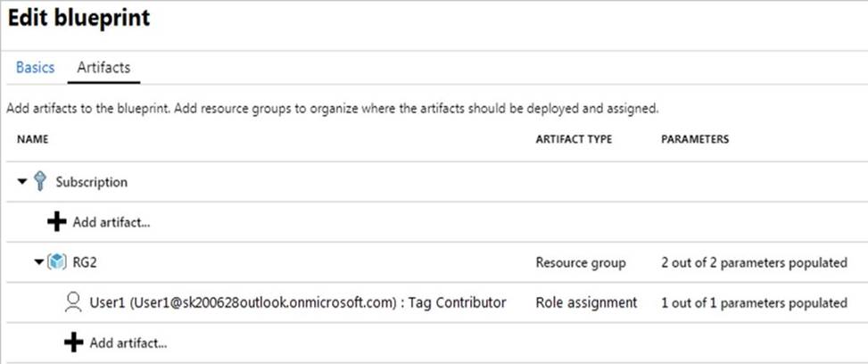The height and width of the screenshot is (364, 868).
Task: Click the PARAMETERS column header
Action: click(x=695, y=139)
